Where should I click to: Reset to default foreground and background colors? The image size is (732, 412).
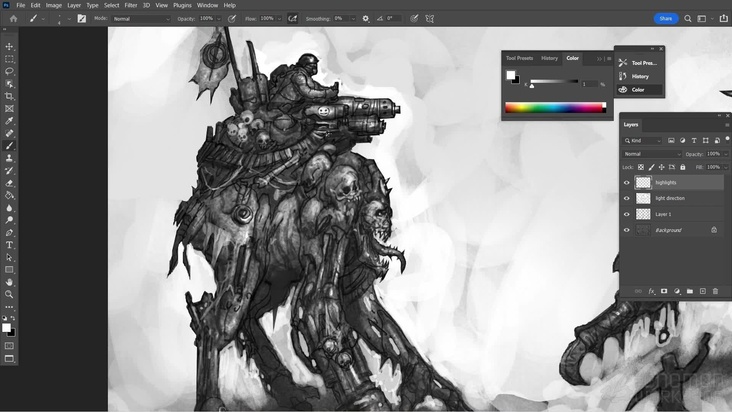pos(5,318)
